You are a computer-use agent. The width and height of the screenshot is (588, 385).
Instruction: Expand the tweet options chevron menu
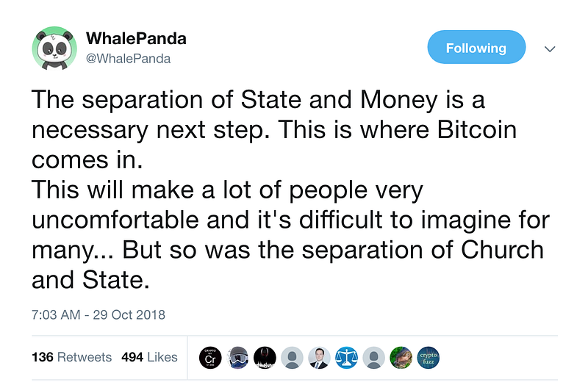pos(550,48)
